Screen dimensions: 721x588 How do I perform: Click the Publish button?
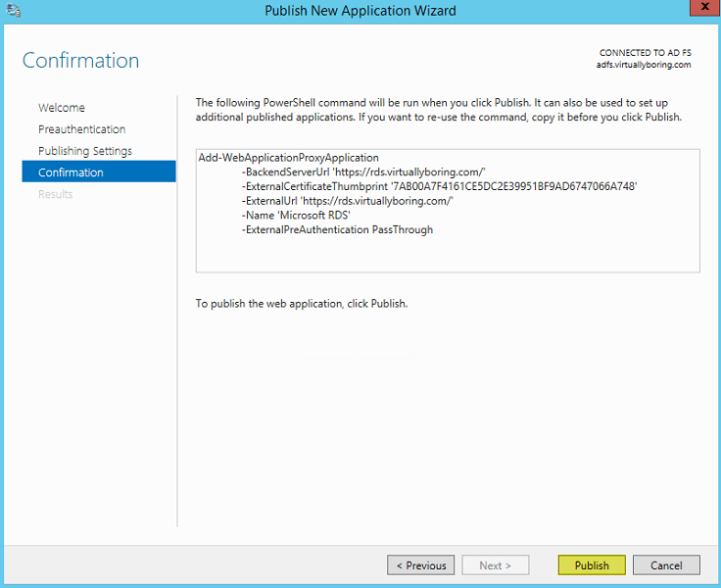pos(592,565)
